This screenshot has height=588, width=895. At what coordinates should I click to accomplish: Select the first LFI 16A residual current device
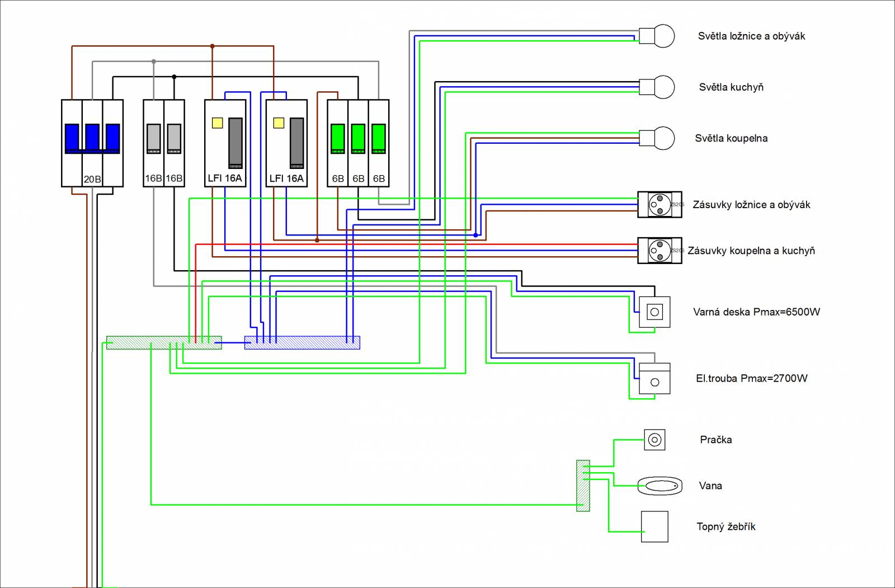(225, 143)
